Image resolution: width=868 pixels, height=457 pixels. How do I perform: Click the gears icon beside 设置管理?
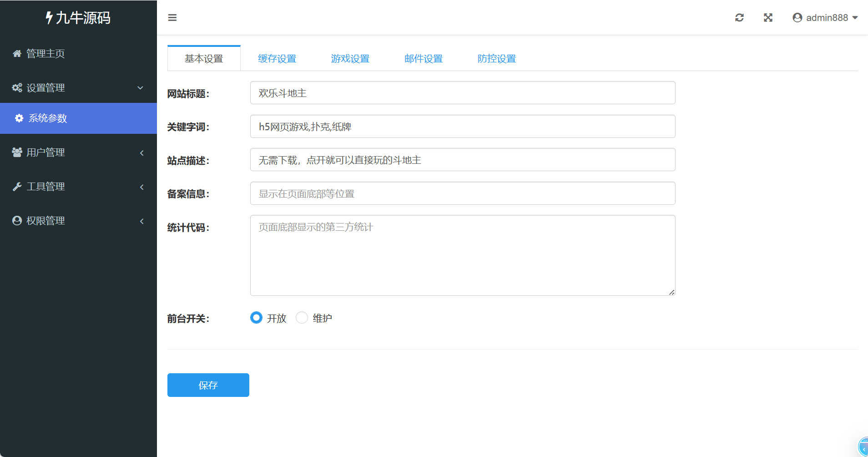17,87
